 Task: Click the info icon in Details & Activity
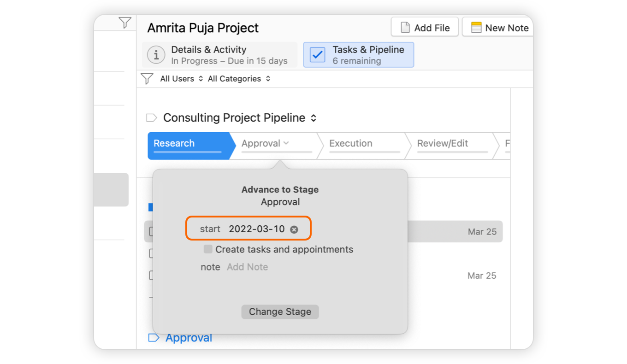pos(156,55)
